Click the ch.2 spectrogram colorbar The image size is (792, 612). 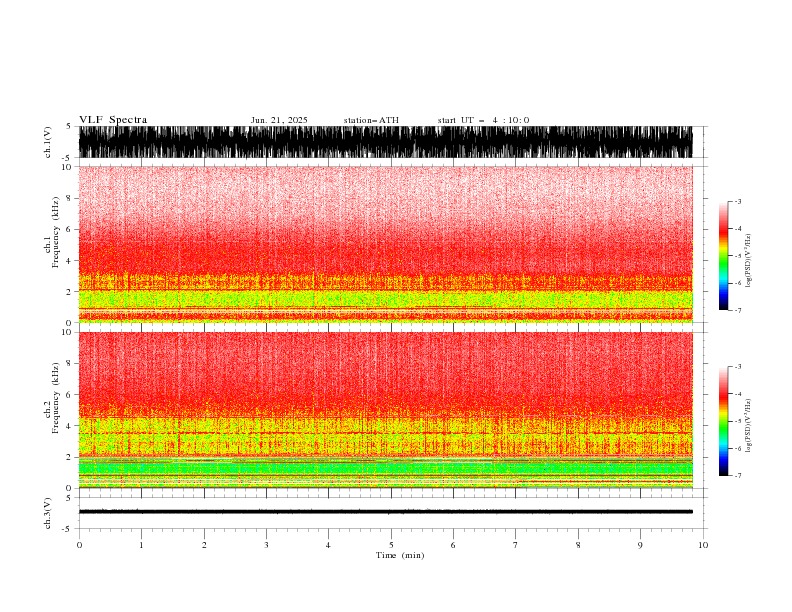(x=723, y=421)
